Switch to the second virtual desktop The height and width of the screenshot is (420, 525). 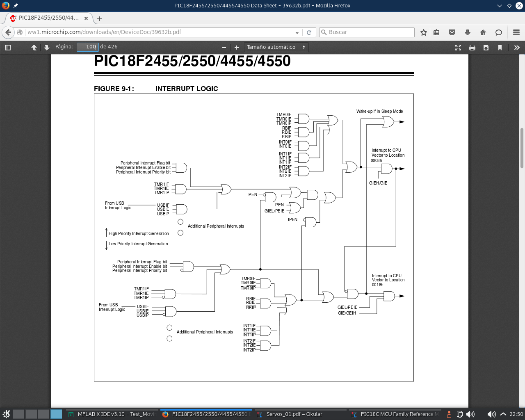coord(31,414)
